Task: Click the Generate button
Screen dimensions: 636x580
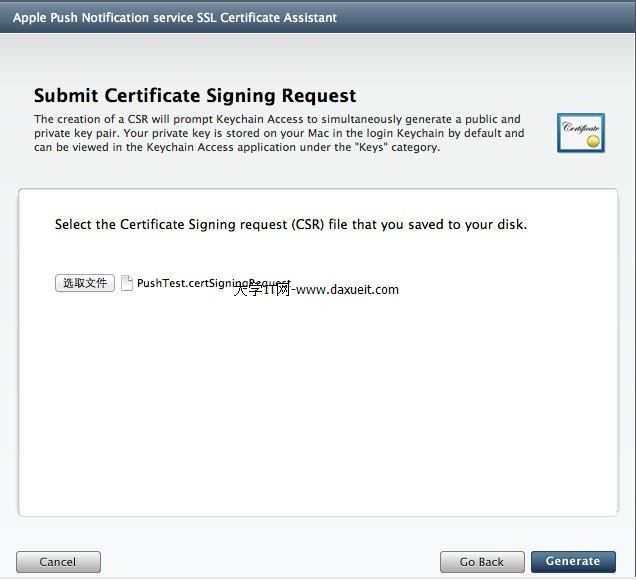Action: pyautogui.click(x=573, y=562)
